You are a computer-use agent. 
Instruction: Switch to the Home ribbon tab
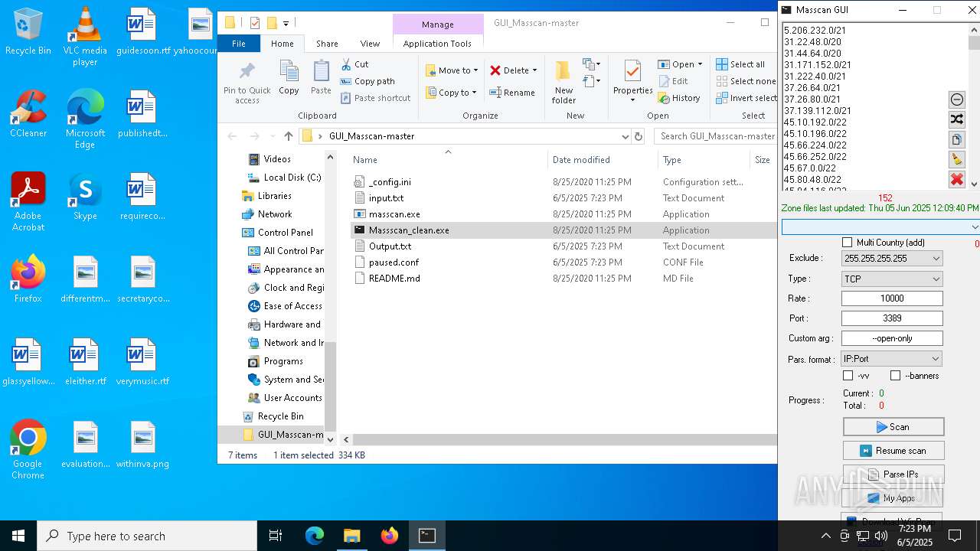[282, 44]
